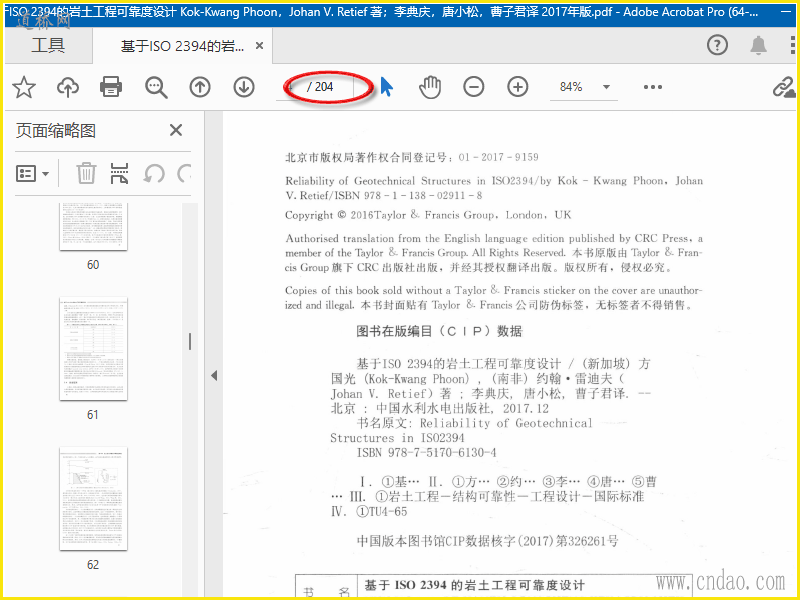Open the 工具 tab

tap(48, 45)
